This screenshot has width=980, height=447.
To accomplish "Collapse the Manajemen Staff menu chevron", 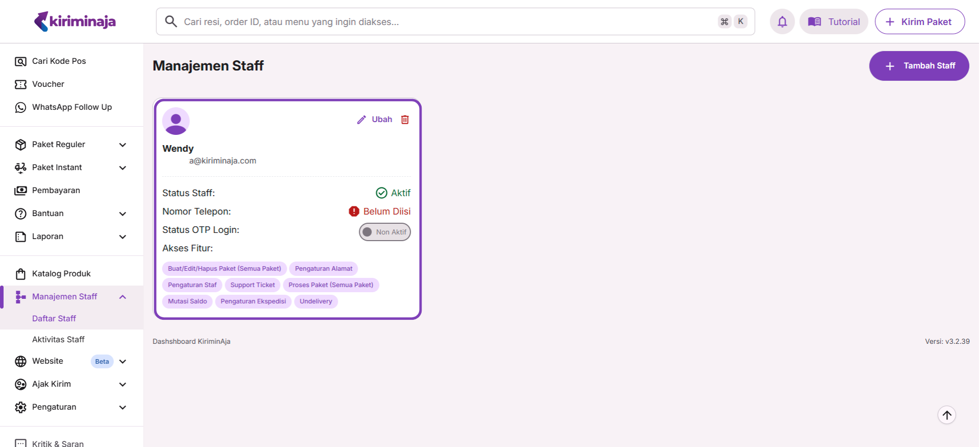I will 122,297.
